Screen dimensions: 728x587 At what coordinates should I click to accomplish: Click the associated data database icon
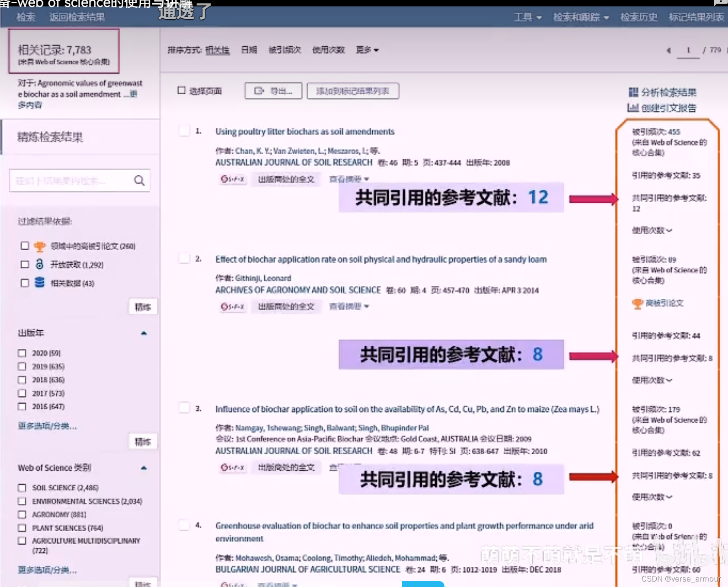tap(40, 283)
